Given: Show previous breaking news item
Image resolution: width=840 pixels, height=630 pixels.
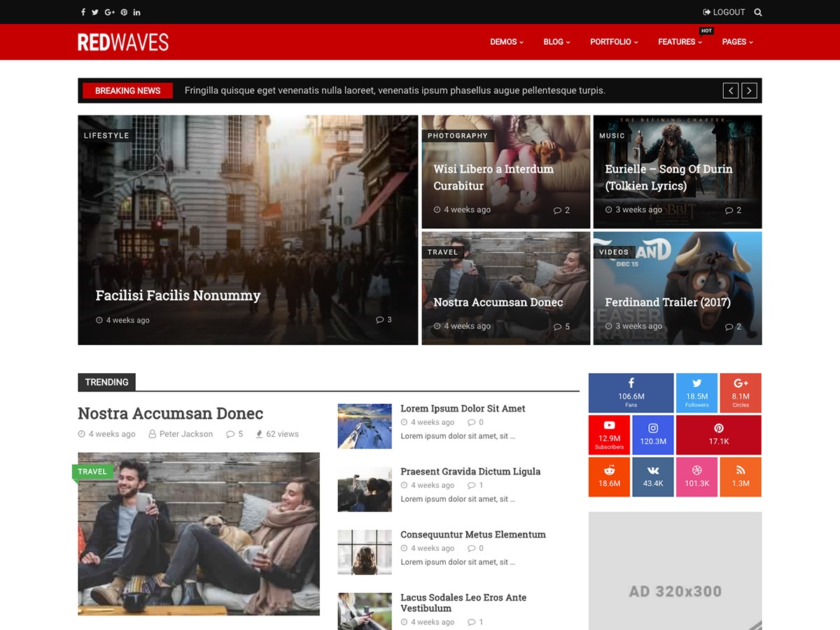Looking at the screenshot, I should [731, 90].
